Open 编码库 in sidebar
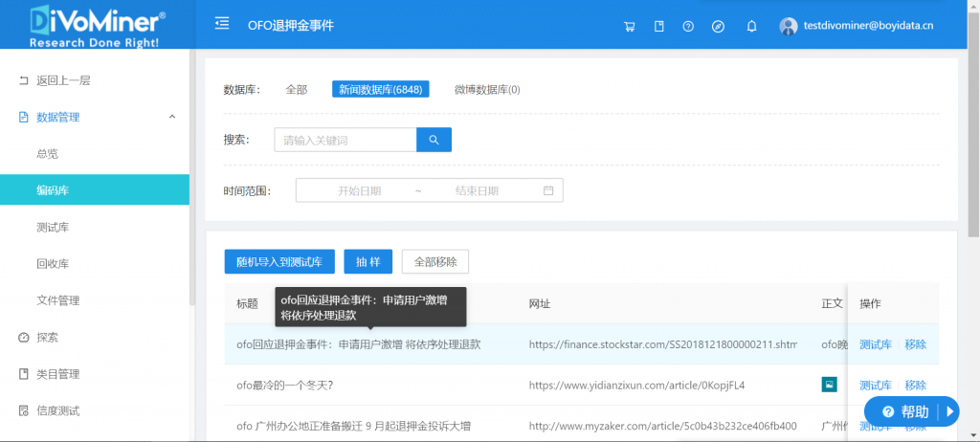Viewport: 980px width, 442px height. pyautogui.click(x=95, y=190)
